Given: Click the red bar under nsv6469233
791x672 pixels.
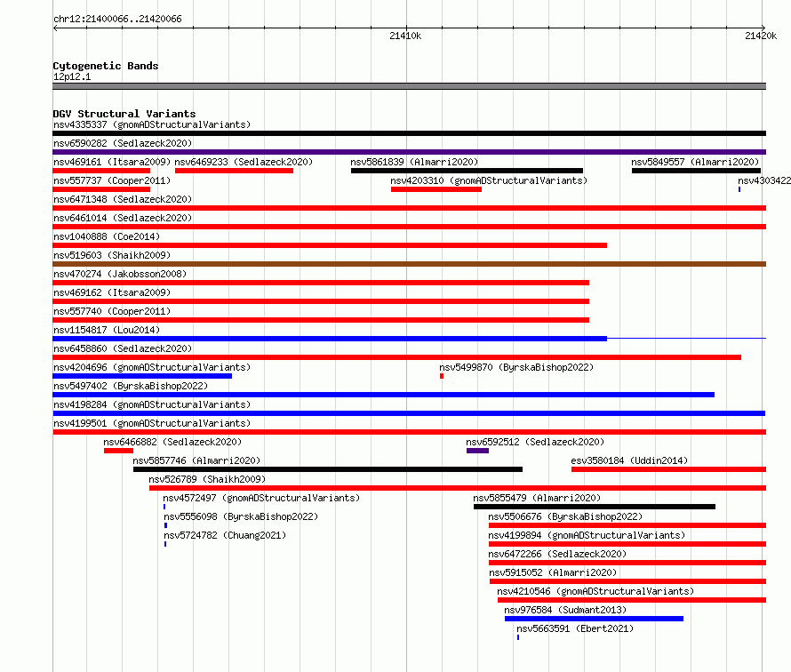Looking at the screenshot, I should 234,171.
